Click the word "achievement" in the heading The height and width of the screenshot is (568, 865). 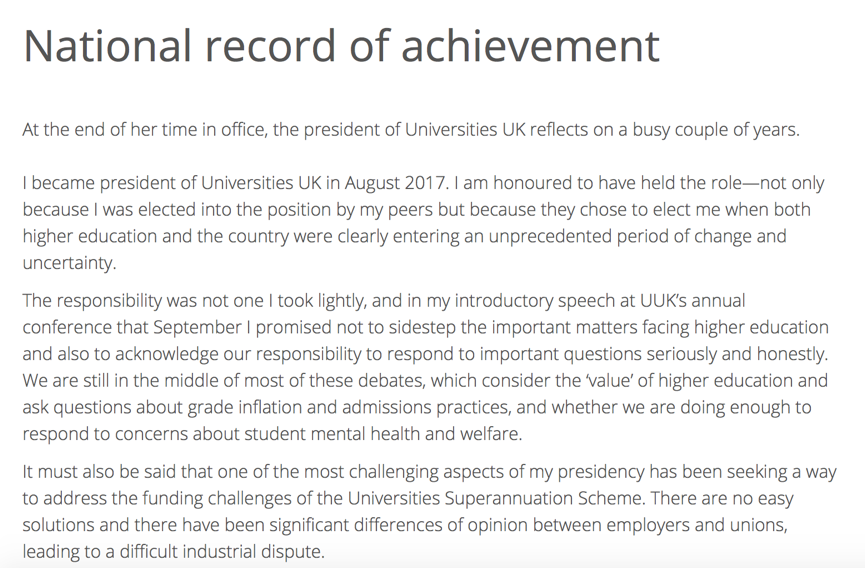(x=530, y=45)
